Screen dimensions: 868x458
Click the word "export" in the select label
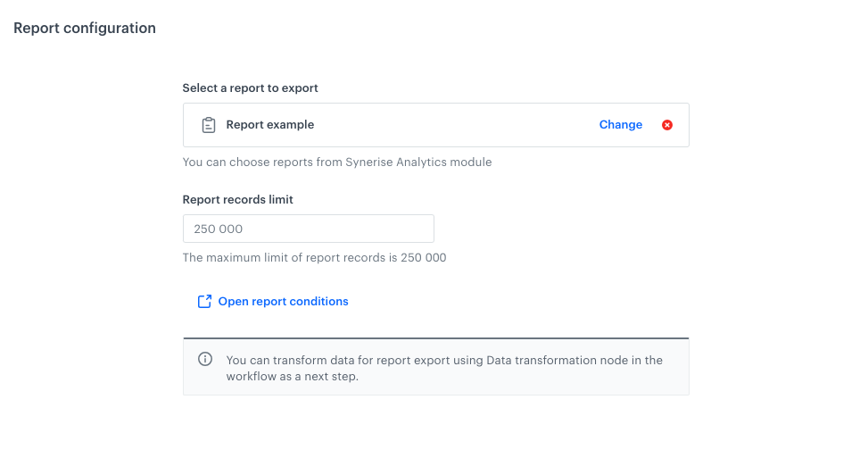(300, 88)
